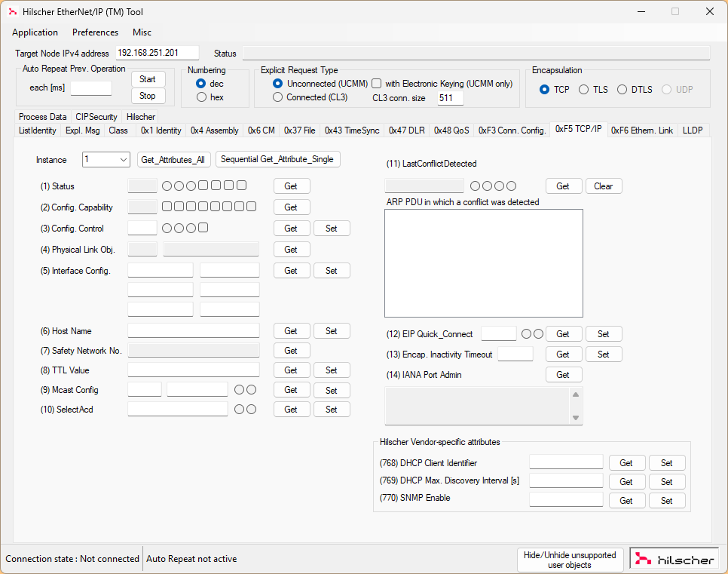This screenshot has height=574, width=728.
Task: Click the each [ms] input field
Action: pos(91,87)
